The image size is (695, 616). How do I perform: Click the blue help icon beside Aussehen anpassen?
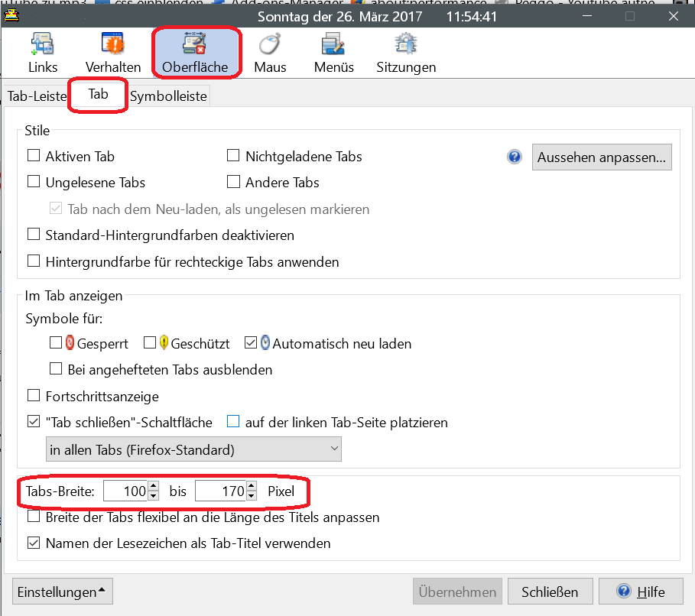514,157
